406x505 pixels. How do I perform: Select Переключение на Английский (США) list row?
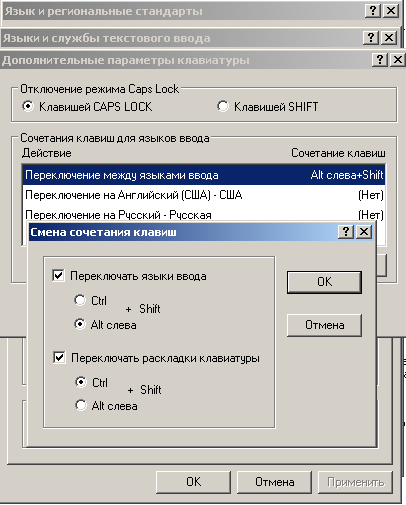[204, 195]
